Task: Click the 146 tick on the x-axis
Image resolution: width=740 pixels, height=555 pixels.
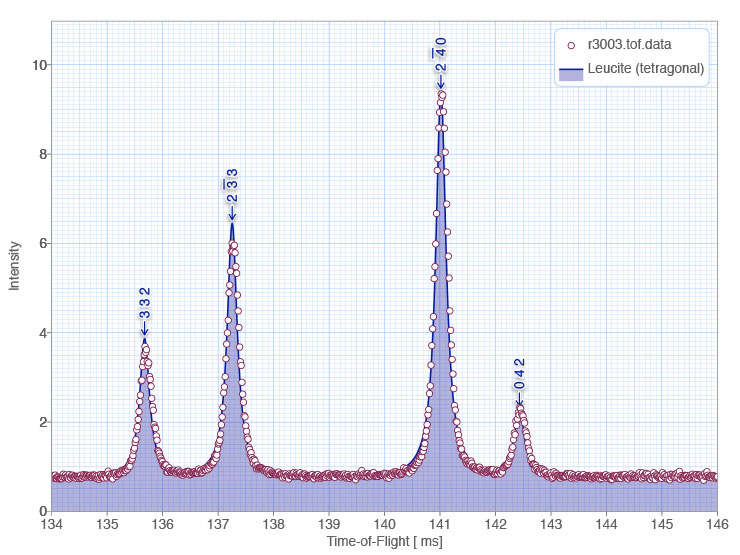Action: (x=717, y=524)
